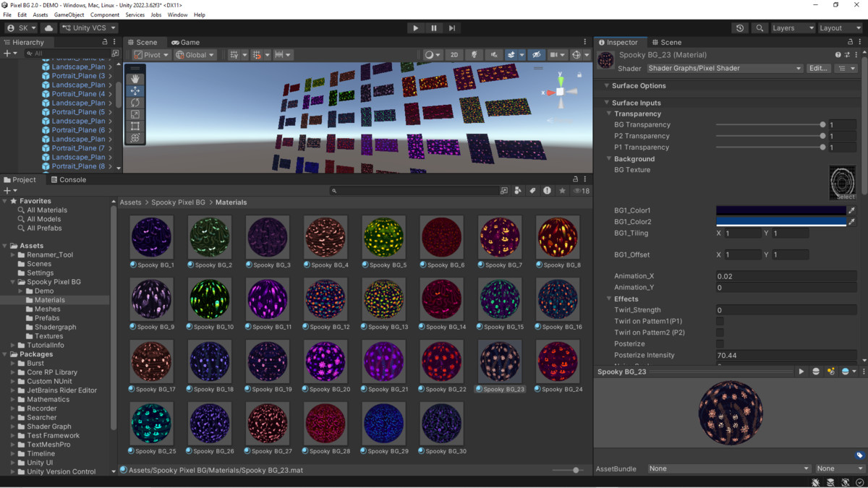Play the material preview animation
The width and height of the screenshot is (868, 488).
(801, 372)
